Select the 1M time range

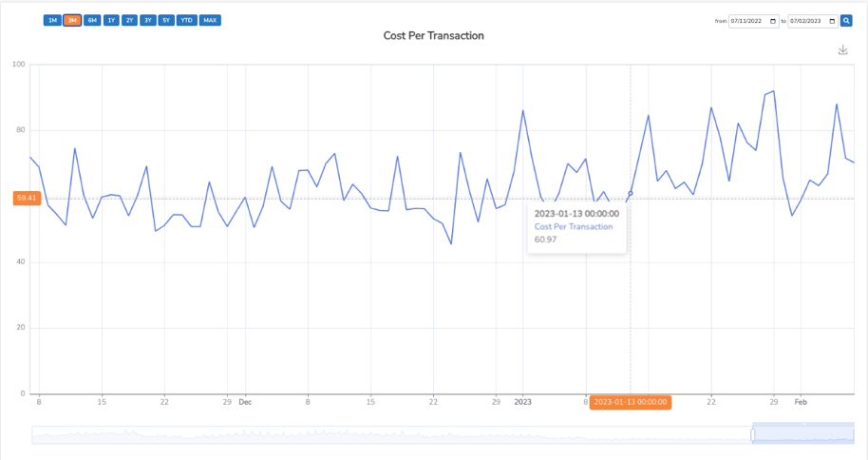[52, 20]
